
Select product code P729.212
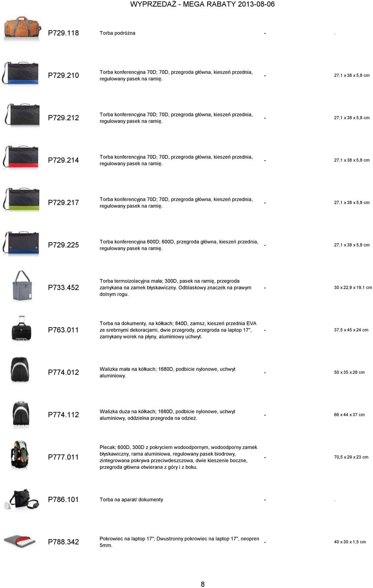63,118
